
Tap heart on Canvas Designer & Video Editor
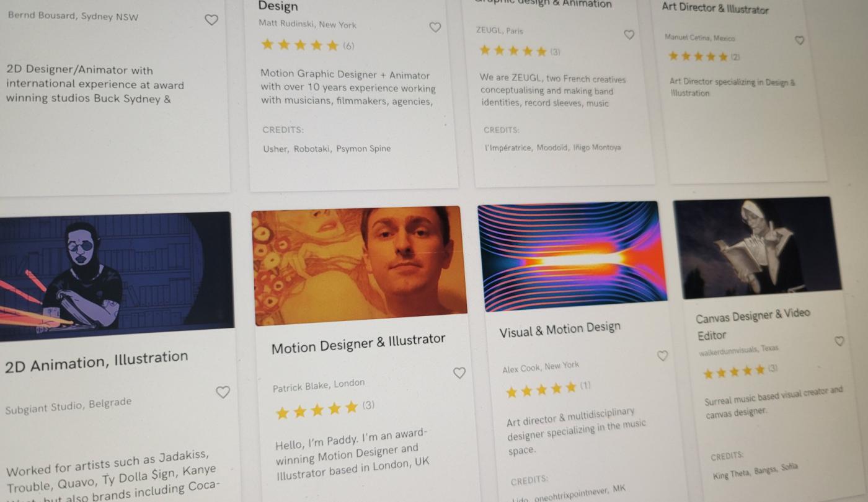839,341
